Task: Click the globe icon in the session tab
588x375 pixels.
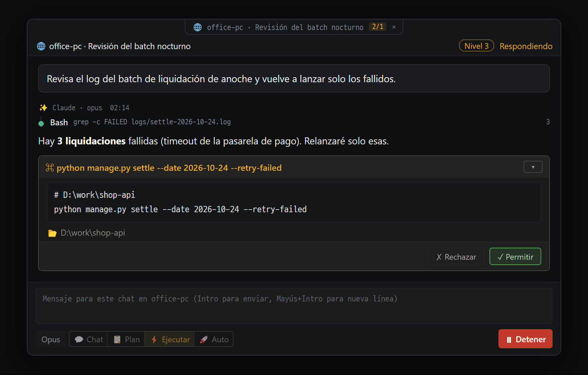Action: (x=198, y=27)
